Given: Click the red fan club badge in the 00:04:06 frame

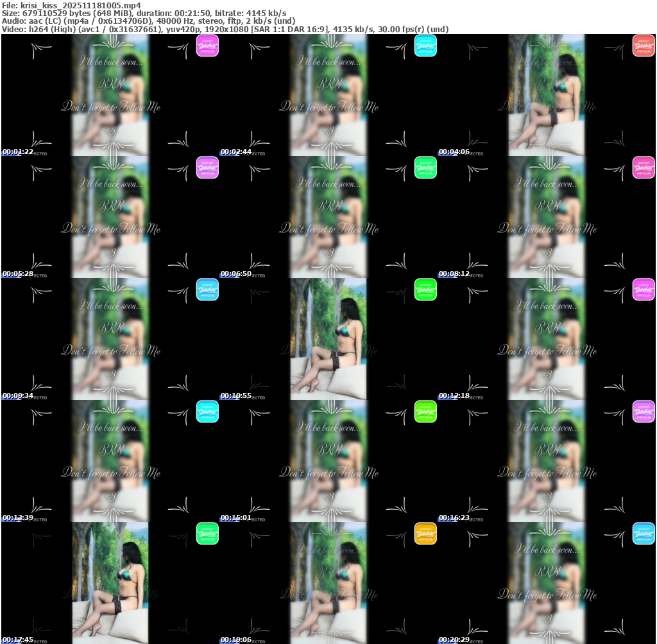Looking at the screenshot, I should point(643,46).
